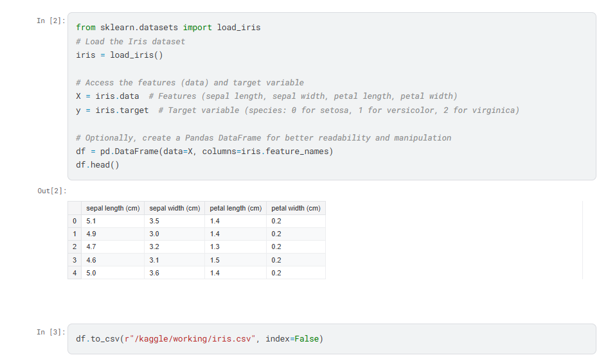Click the petal length value 1.5
The width and height of the screenshot is (599, 364).
215,260
